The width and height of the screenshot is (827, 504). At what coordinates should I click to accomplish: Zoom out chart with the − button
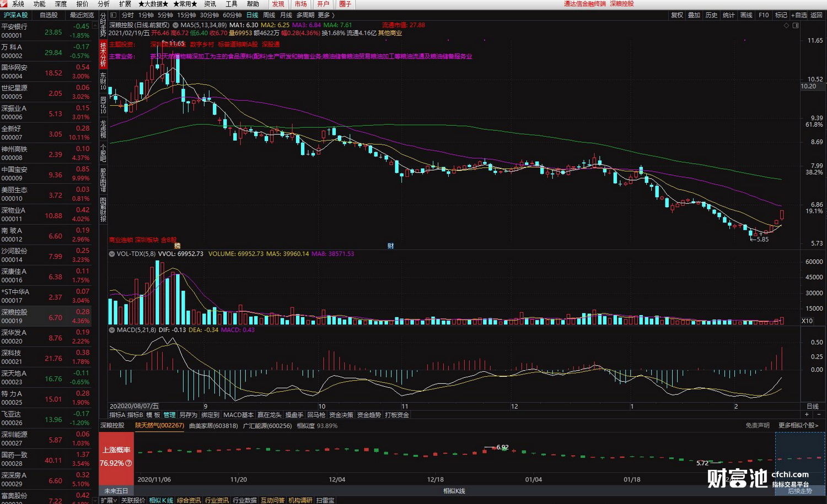pyautogui.click(x=819, y=414)
